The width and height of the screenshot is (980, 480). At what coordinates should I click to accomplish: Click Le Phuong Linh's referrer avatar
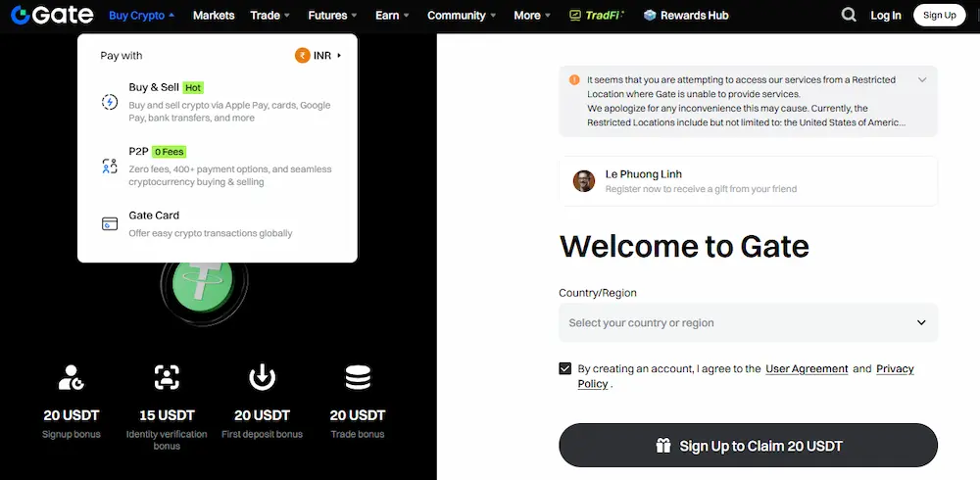pyautogui.click(x=584, y=181)
